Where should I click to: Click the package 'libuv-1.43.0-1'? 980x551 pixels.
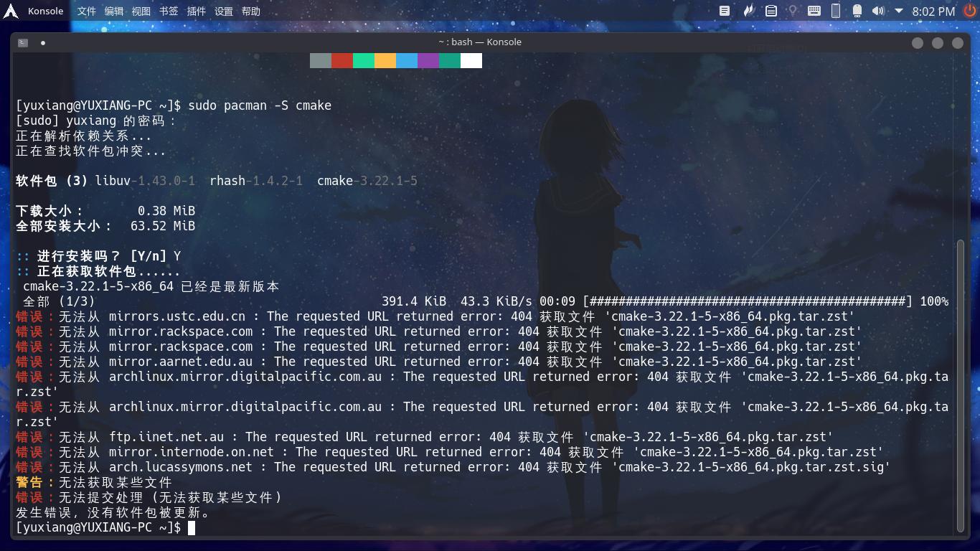tap(145, 181)
